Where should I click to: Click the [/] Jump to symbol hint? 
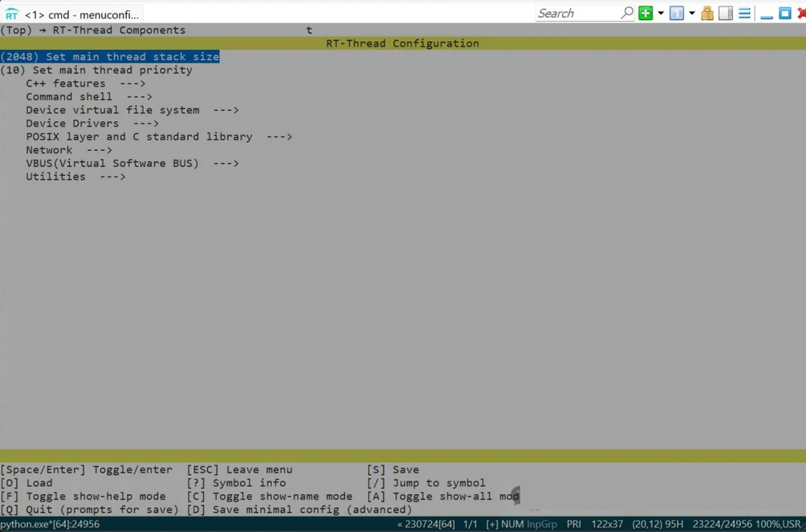(x=426, y=483)
